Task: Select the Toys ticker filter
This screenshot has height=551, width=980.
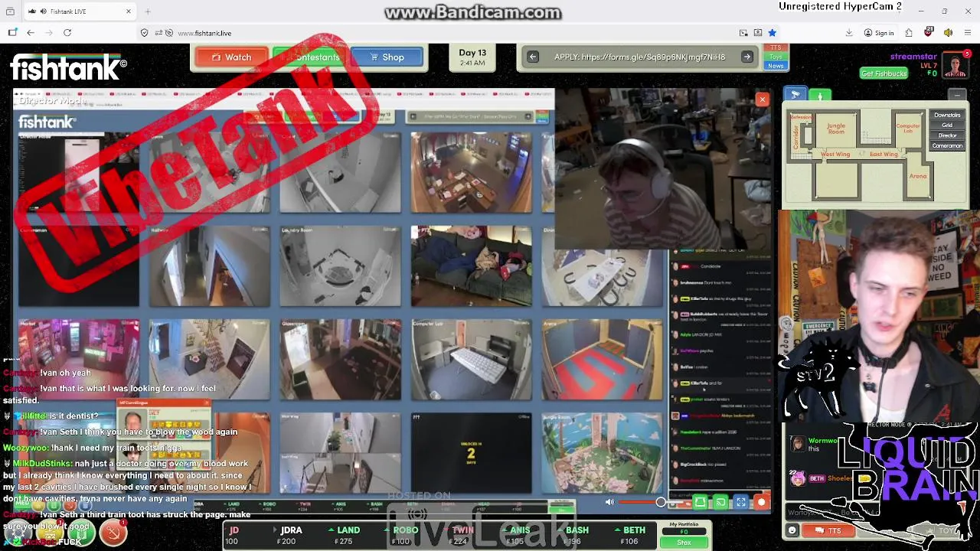Action: [776, 57]
